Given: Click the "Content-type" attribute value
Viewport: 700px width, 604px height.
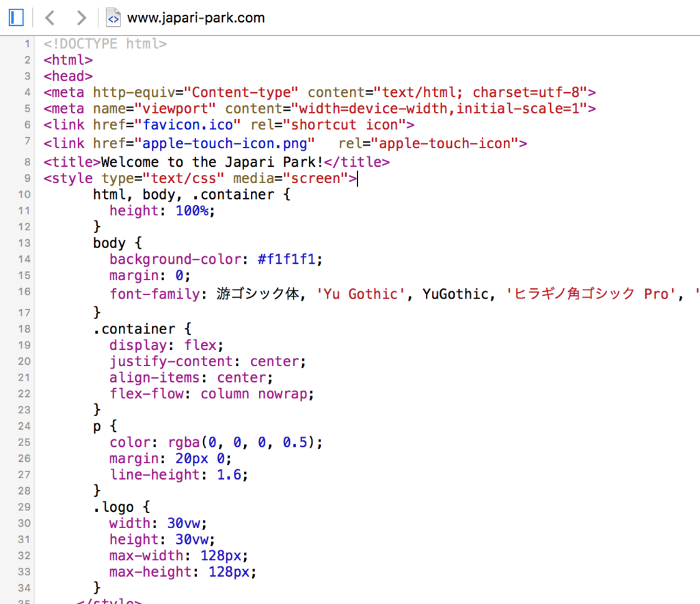Looking at the screenshot, I should click(241, 92).
